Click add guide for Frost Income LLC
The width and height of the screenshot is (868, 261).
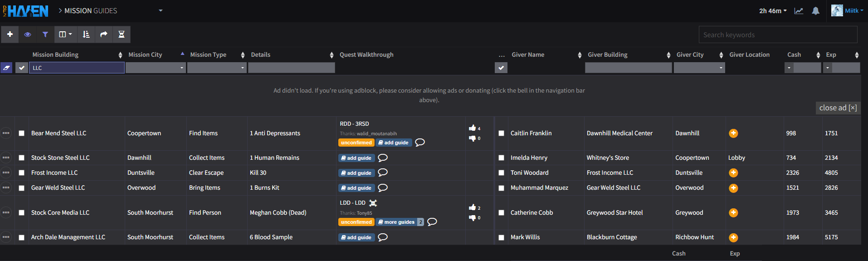tap(356, 173)
